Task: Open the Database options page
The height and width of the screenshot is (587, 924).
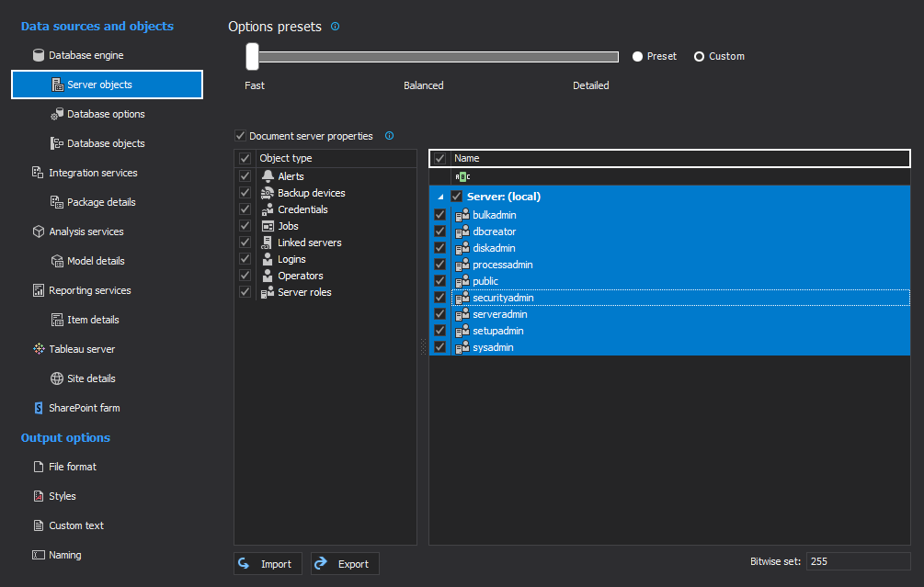Action: [x=106, y=114]
